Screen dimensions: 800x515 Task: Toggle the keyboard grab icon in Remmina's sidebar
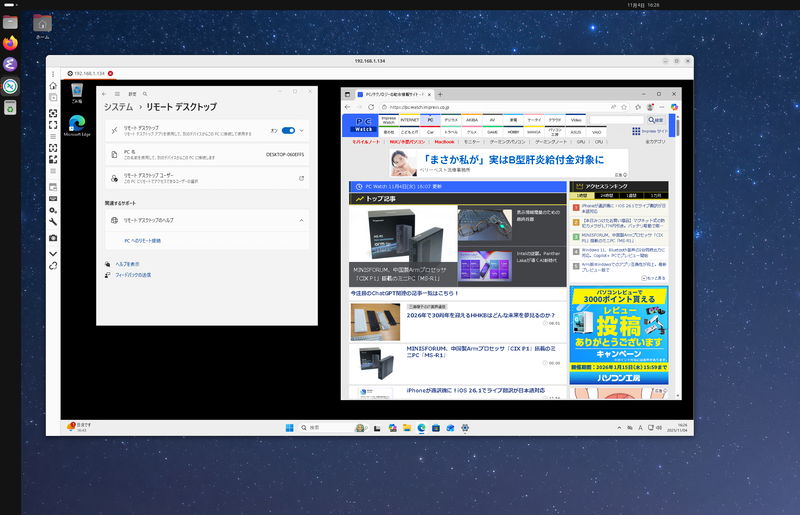[x=53, y=199]
